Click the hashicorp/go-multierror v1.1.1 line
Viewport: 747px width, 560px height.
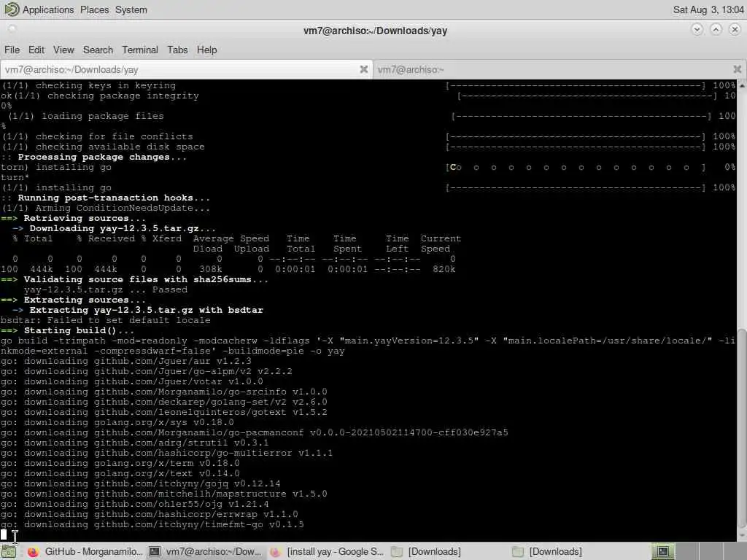(167, 453)
